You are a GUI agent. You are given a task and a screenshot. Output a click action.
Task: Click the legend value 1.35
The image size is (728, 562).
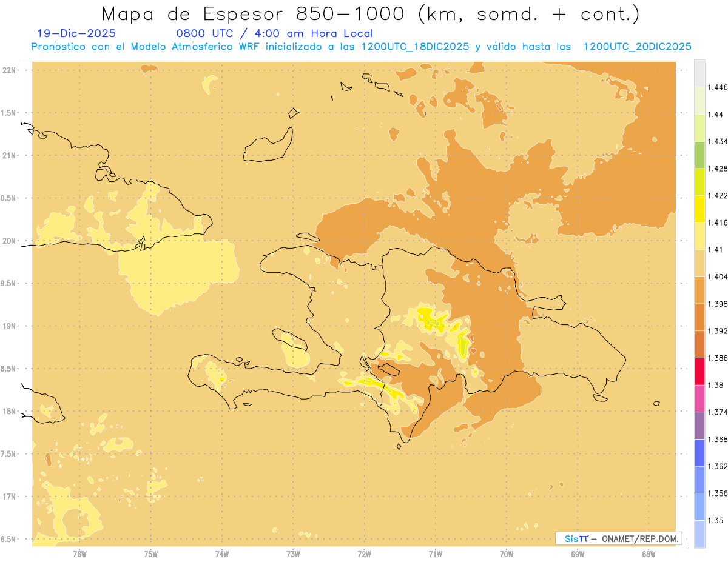(x=716, y=521)
